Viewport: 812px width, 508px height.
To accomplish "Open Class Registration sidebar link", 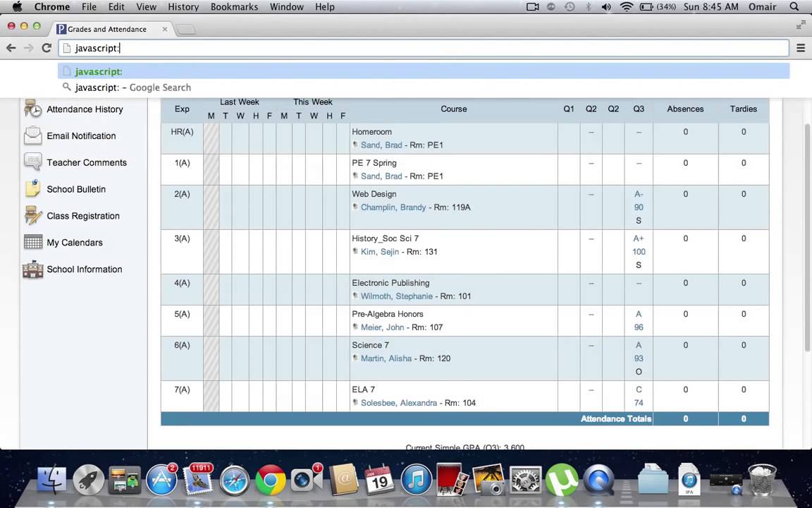I will (83, 216).
